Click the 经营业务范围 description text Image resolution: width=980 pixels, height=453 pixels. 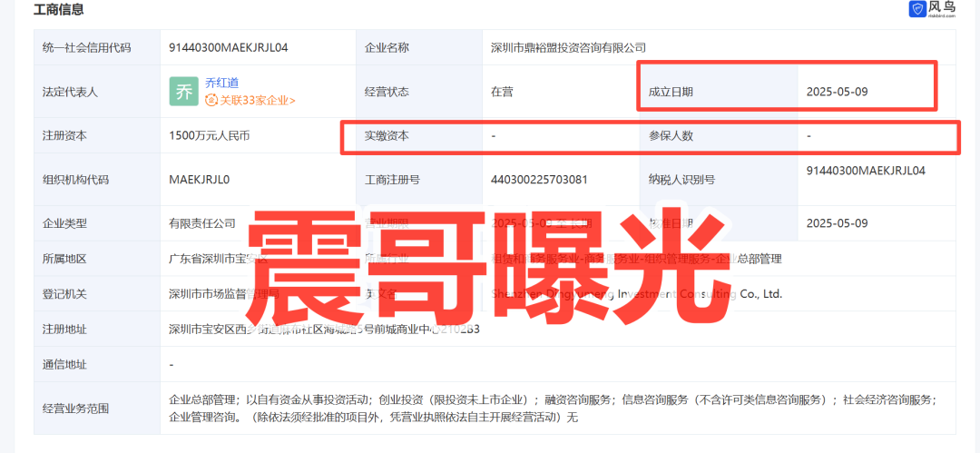[x=552, y=409]
